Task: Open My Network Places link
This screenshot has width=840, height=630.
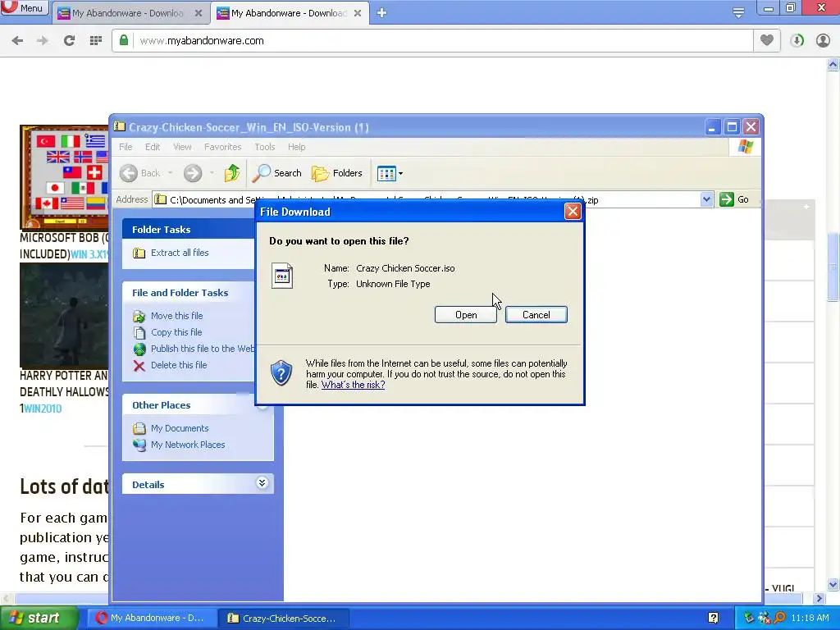Action: [188, 445]
